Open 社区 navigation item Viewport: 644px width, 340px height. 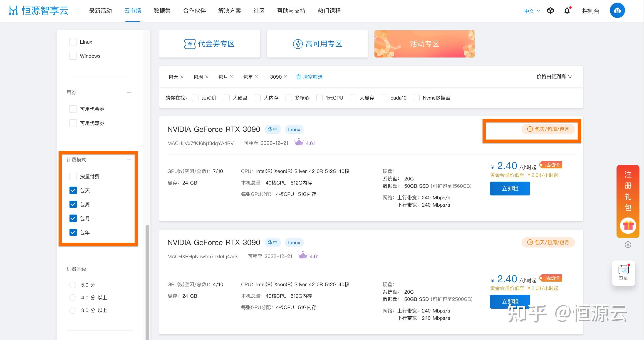259,11
